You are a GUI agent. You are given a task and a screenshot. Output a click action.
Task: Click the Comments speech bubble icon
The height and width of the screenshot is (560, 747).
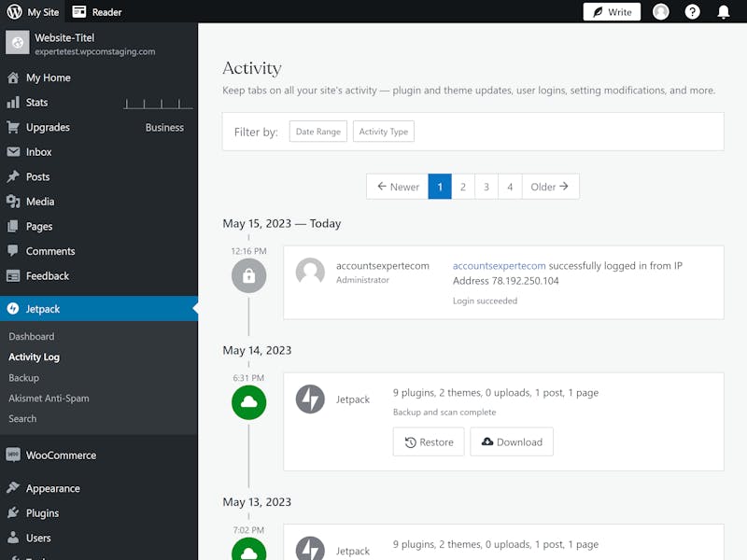(x=13, y=251)
